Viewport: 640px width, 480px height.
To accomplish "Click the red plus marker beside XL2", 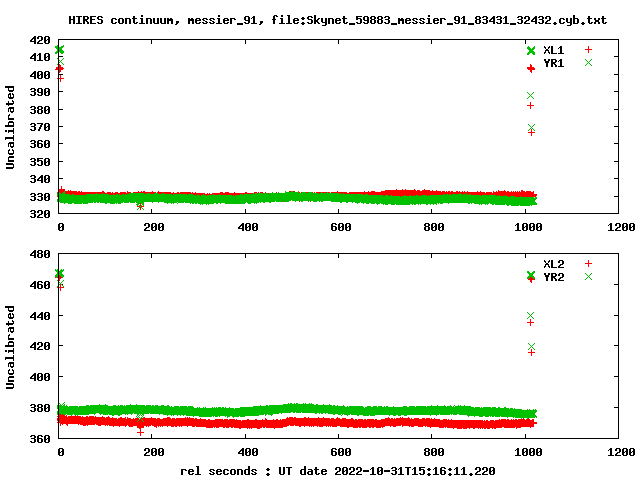I will click(x=588, y=264).
